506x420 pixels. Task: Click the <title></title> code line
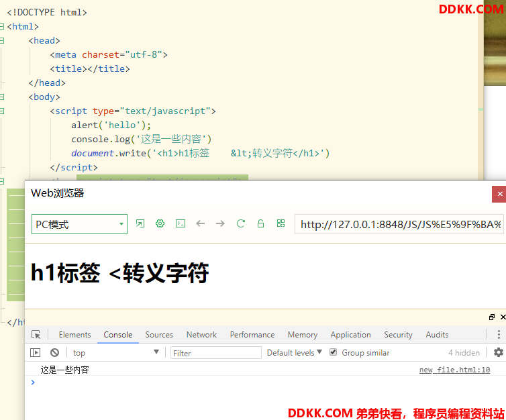[90, 68]
